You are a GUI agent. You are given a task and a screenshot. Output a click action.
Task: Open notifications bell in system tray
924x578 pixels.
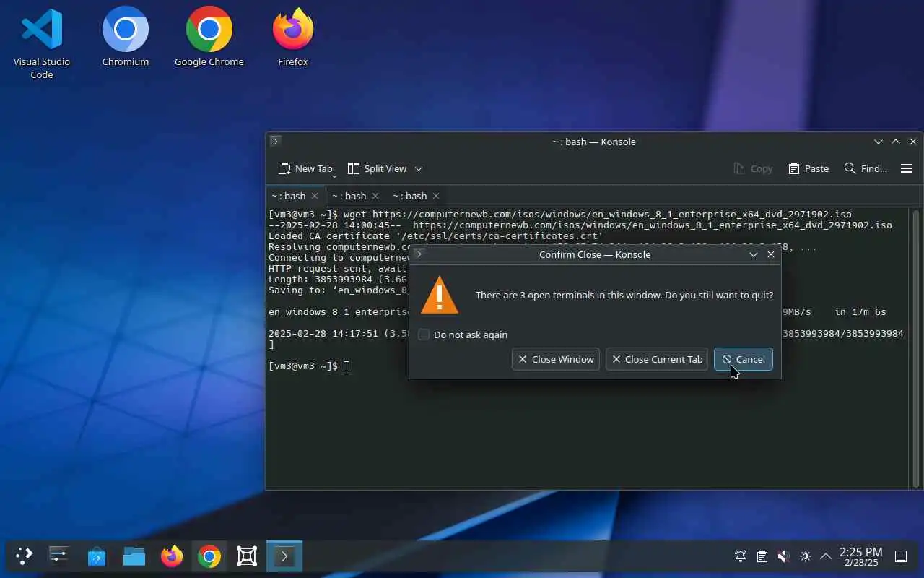point(741,556)
